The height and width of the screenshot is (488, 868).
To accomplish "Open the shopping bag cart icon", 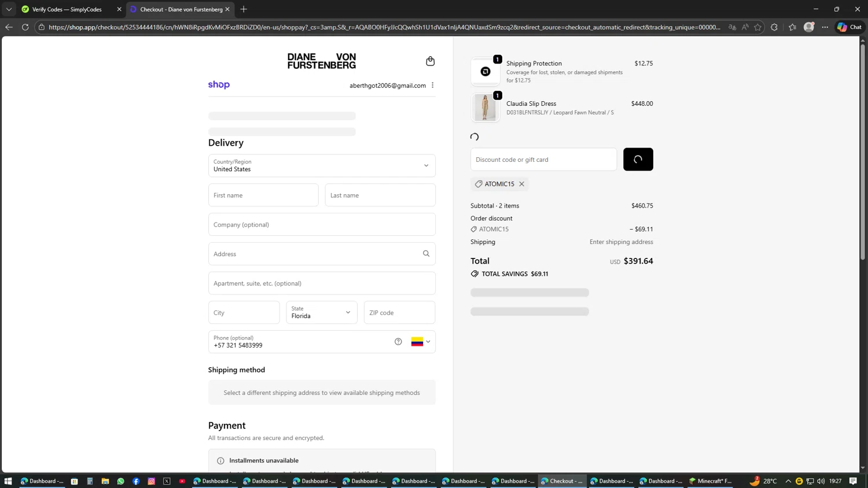I will [430, 61].
